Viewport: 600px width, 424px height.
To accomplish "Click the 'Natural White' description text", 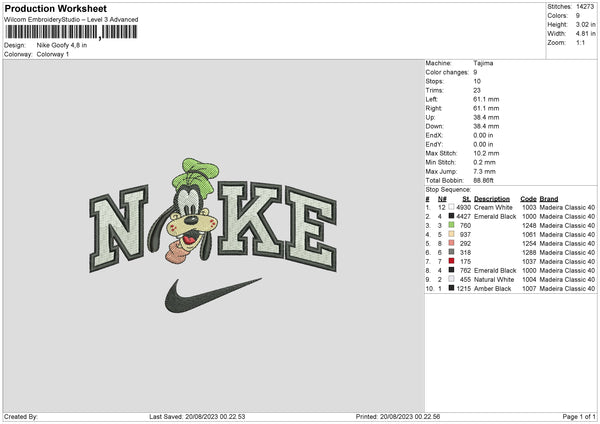I will [494, 279].
